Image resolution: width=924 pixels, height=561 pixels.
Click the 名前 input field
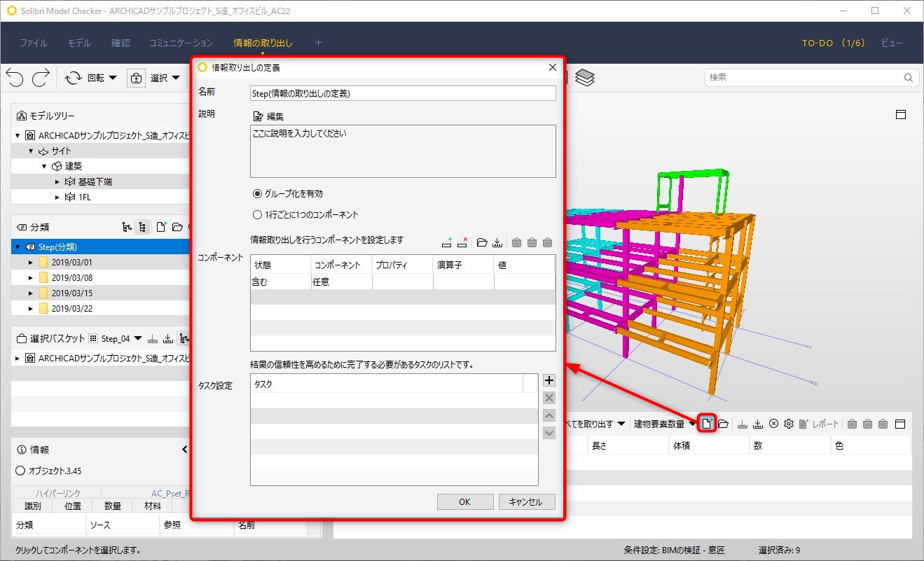(x=403, y=93)
